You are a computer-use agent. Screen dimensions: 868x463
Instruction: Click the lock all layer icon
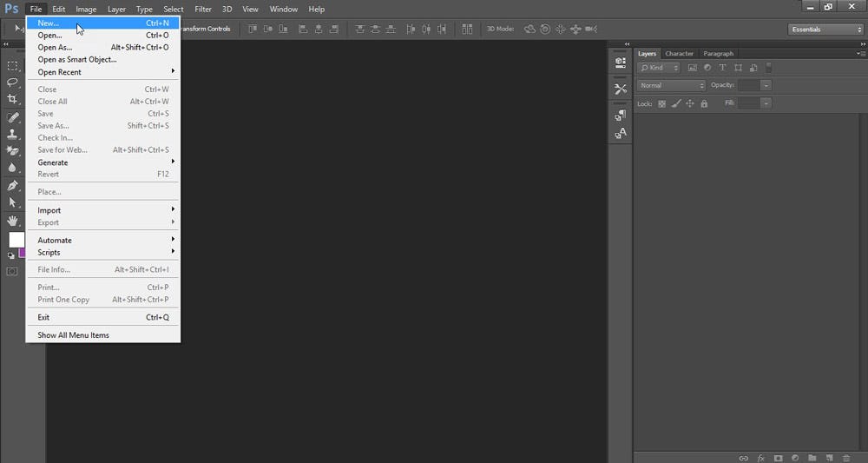click(704, 103)
